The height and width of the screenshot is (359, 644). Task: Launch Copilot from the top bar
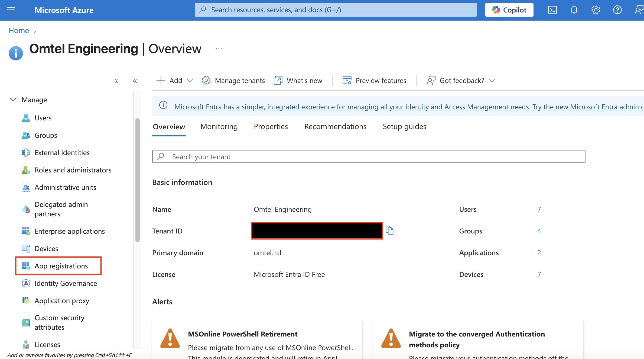click(509, 10)
